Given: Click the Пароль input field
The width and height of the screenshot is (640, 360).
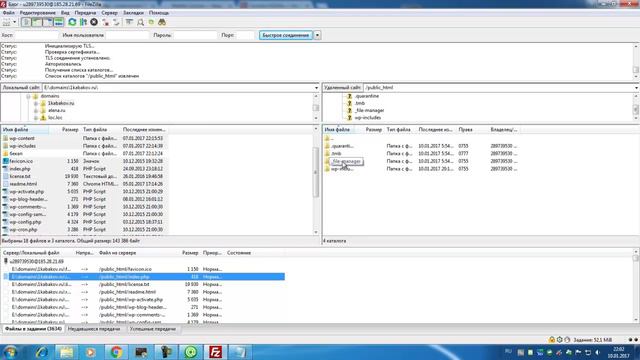Looking at the screenshot, I should [195, 35].
